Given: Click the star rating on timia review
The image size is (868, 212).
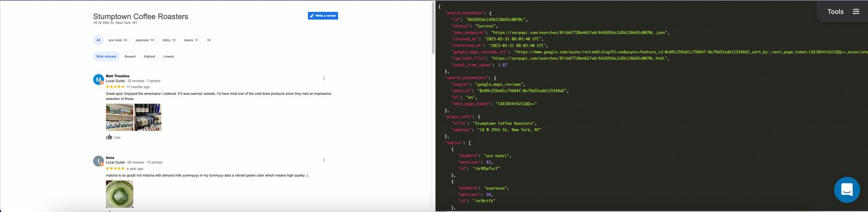Looking at the screenshot, I should coord(115,169).
